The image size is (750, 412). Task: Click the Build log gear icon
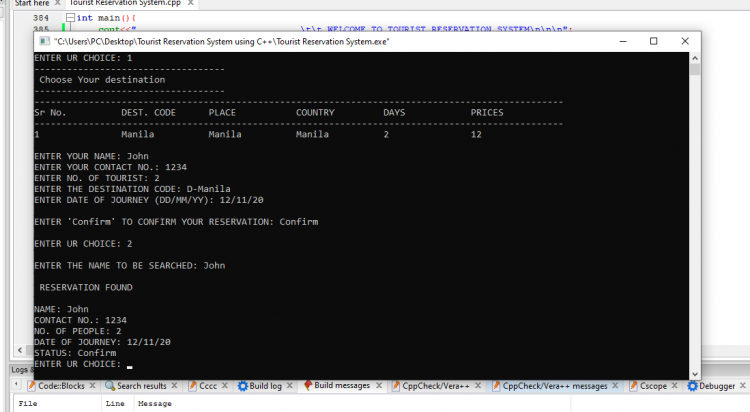tap(243, 386)
